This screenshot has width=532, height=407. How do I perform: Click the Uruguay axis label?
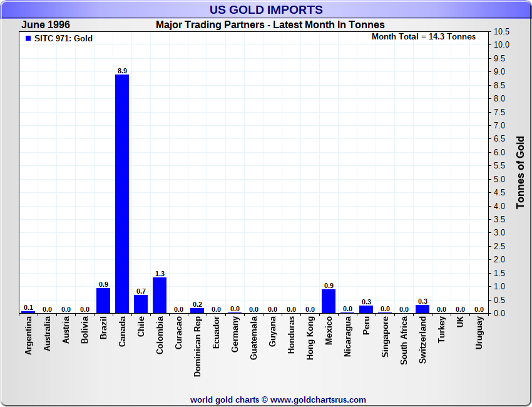(479, 332)
